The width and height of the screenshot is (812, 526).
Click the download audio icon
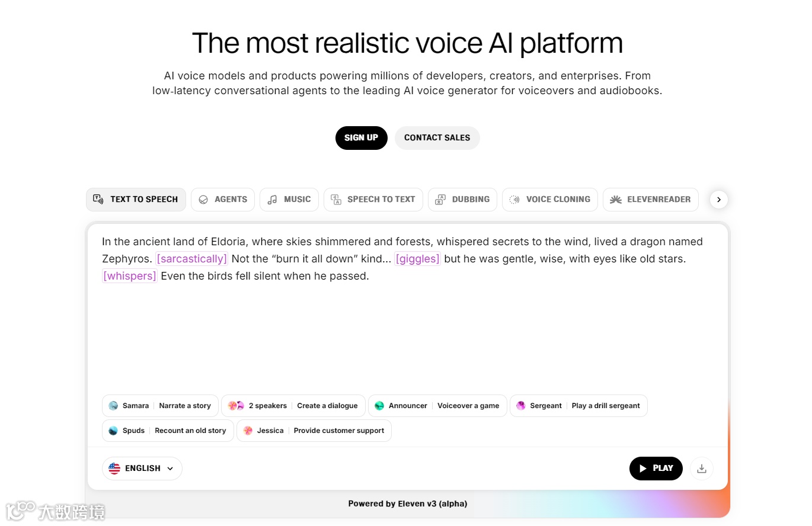[702, 469]
